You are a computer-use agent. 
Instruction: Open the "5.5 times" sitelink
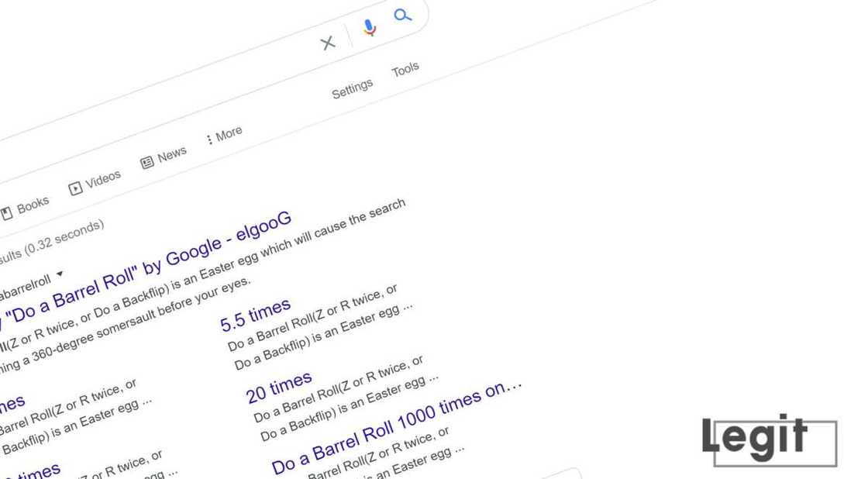pyautogui.click(x=255, y=314)
